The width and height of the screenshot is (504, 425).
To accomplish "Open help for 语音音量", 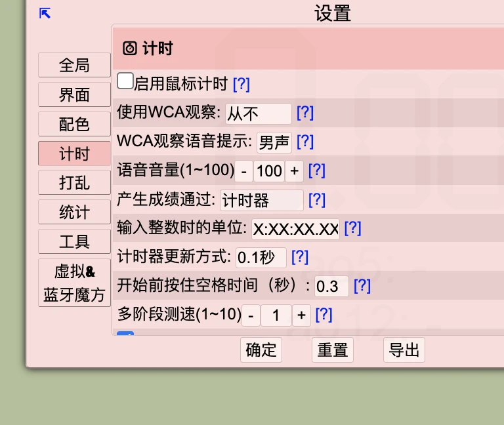I will 317,171.
